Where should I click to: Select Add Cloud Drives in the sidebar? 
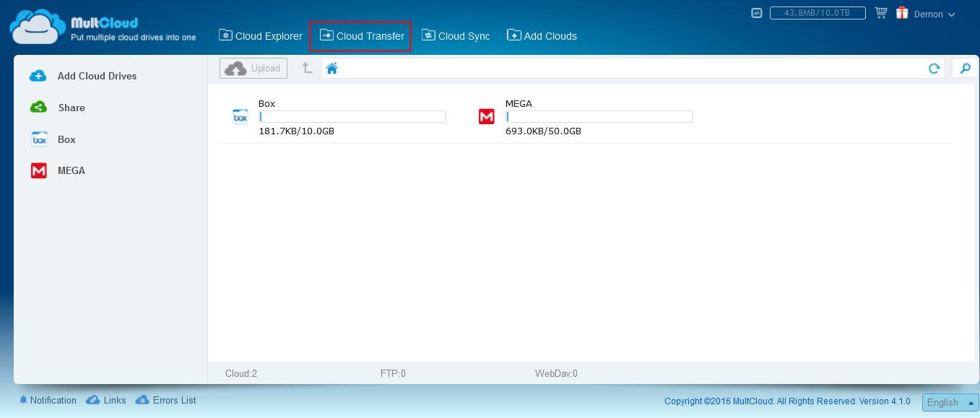click(x=82, y=76)
